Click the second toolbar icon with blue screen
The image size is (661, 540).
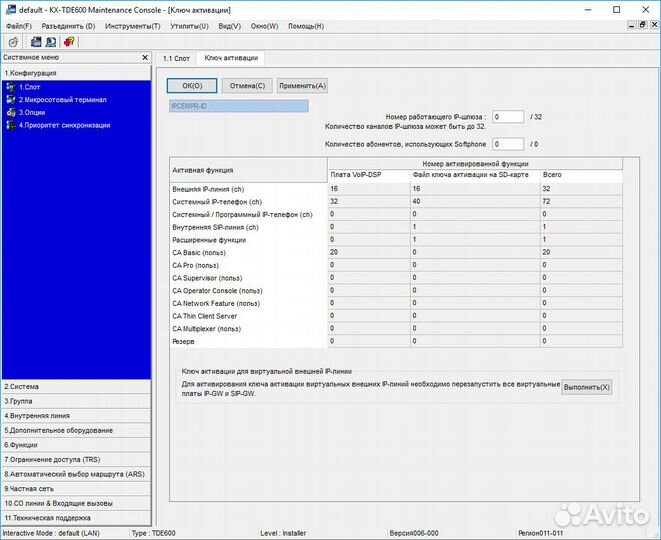tap(36, 41)
